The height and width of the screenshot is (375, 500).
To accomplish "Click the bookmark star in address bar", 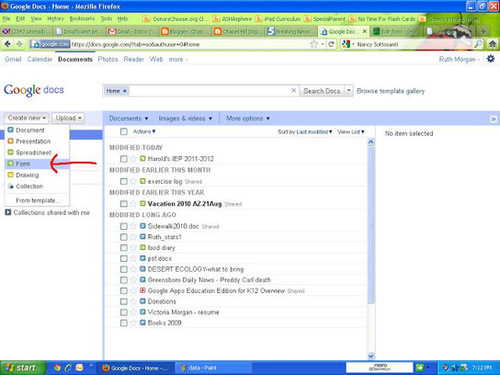I will pos(313,44).
